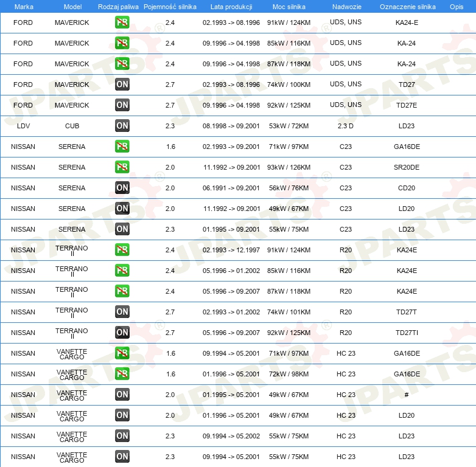Click petrol icon for Terrano II 85kW / 116KM

122,271
